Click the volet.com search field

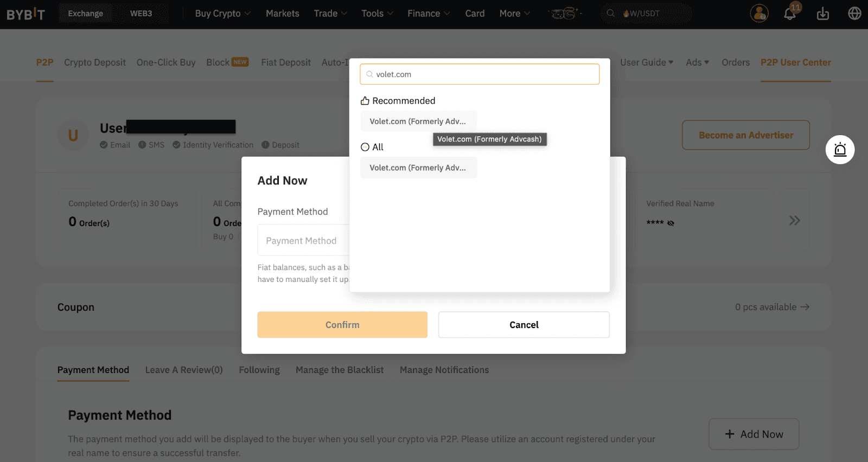(x=480, y=74)
